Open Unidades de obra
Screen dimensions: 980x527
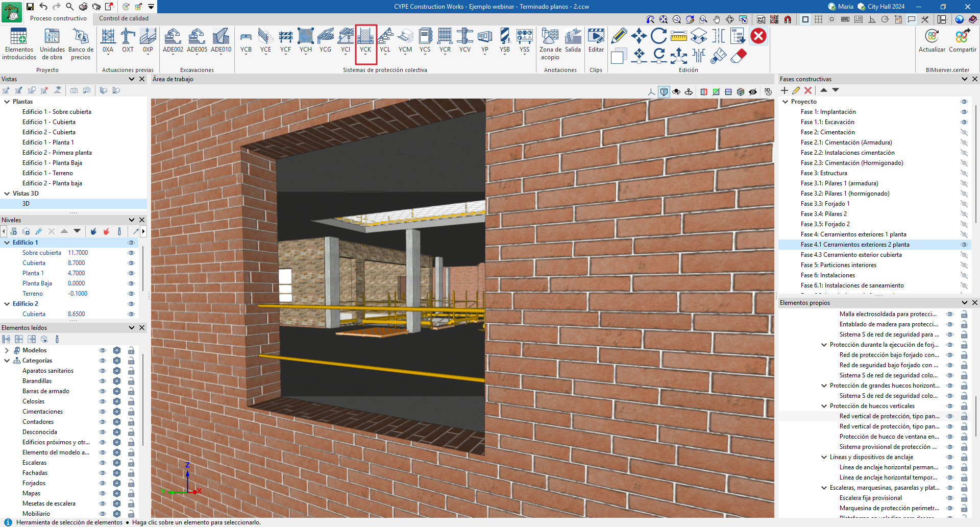click(53, 44)
